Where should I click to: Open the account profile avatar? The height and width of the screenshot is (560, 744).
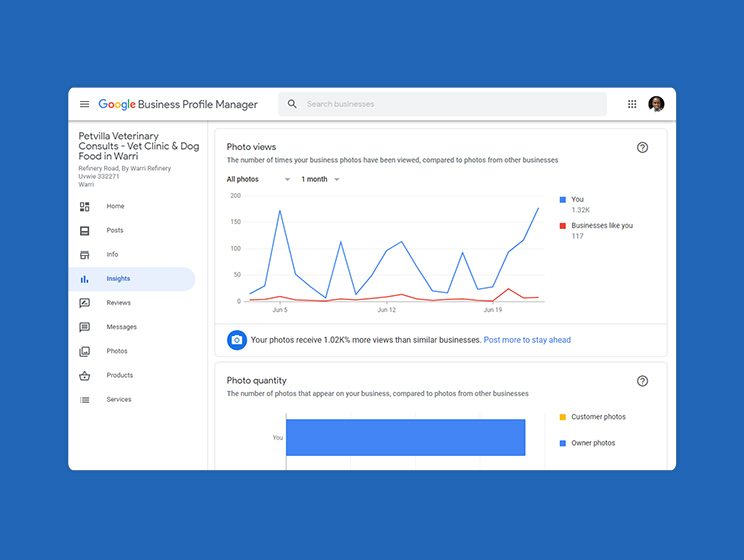pos(656,104)
